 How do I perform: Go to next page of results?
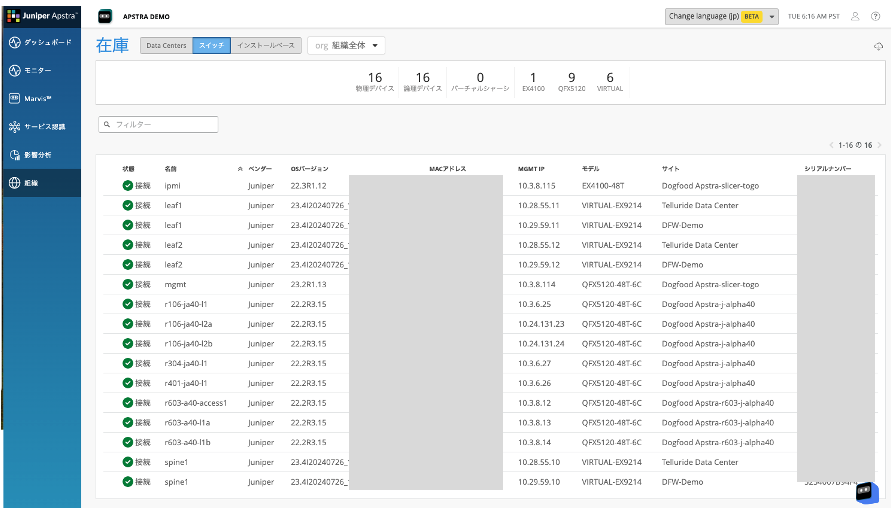[x=879, y=146]
